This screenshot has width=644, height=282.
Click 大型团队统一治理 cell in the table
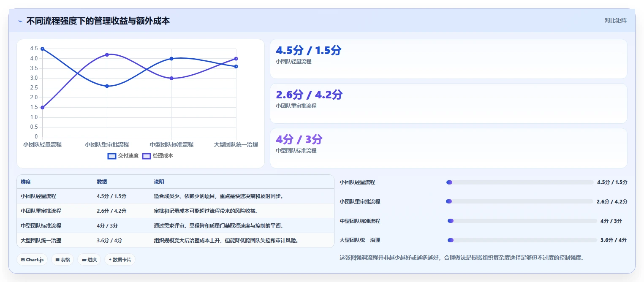[x=41, y=241]
